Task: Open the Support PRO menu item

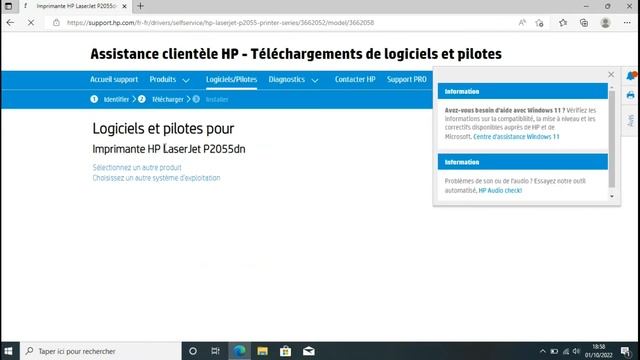Action: click(407, 80)
